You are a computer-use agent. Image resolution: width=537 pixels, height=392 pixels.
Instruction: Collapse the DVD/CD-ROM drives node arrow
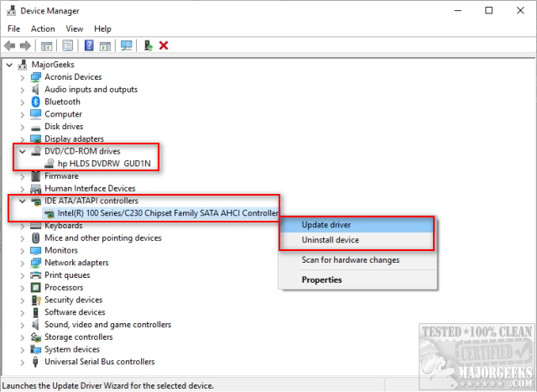pyautogui.click(x=23, y=151)
